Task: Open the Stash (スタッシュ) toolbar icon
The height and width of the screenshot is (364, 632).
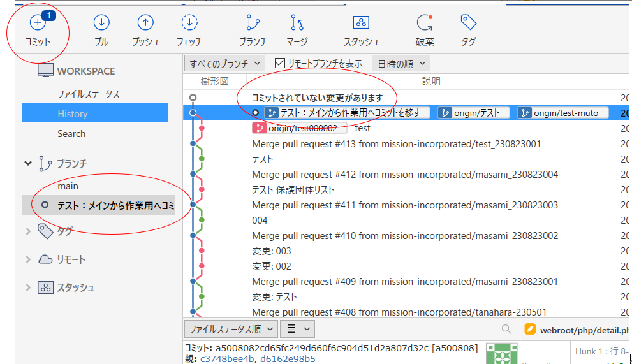Action: coord(361,24)
